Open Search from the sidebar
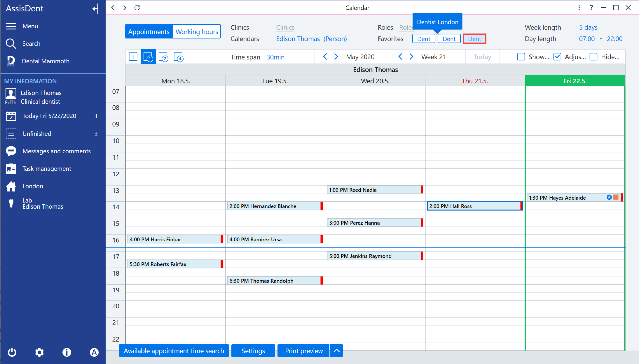 click(23, 44)
